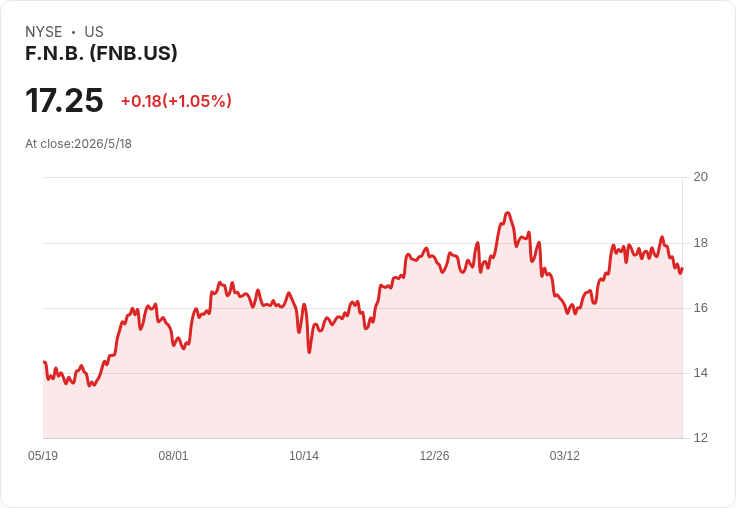Click the 16 price axis label
Screen dimensions: 736x508
[x=701, y=308]
